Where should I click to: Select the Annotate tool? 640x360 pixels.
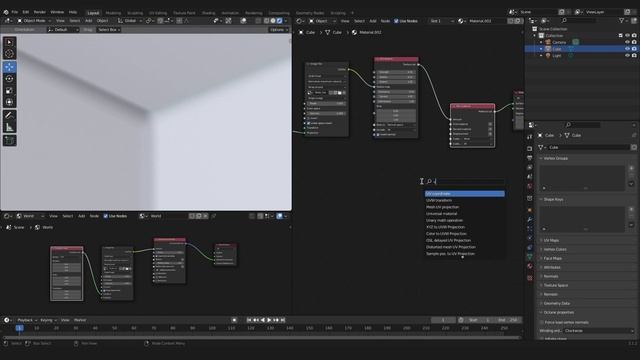pos(9,116)
